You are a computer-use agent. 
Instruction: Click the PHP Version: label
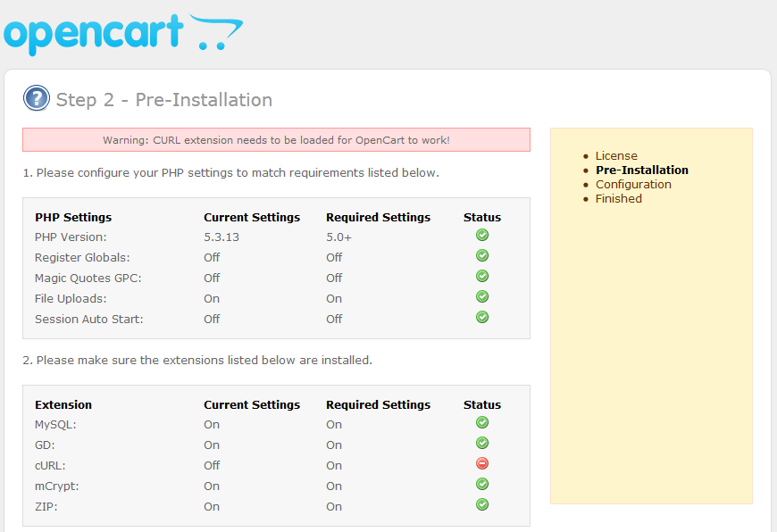(71, 237)
